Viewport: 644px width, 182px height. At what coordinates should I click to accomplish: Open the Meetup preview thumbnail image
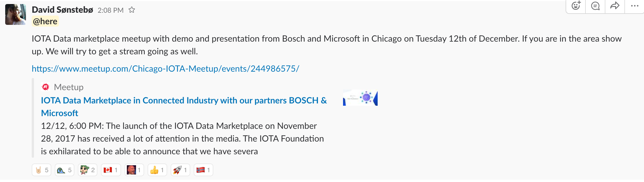tap(360, 98)
